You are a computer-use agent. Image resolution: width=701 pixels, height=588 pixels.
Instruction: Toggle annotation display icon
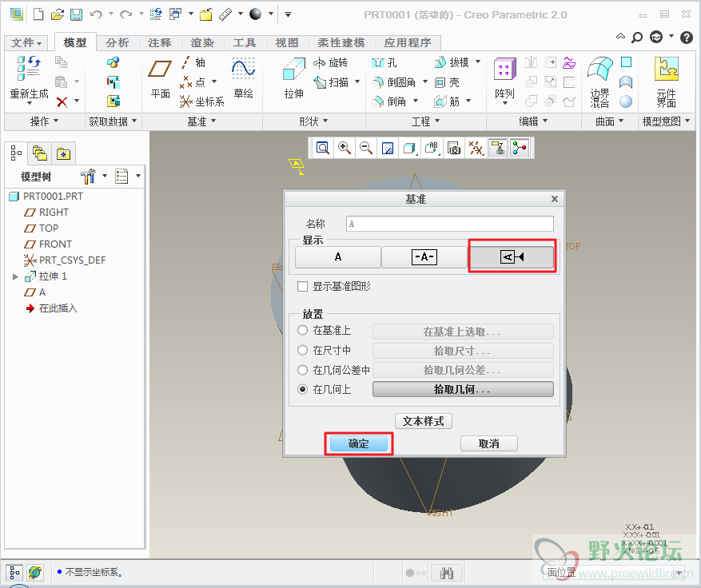[x=497, y=148]
